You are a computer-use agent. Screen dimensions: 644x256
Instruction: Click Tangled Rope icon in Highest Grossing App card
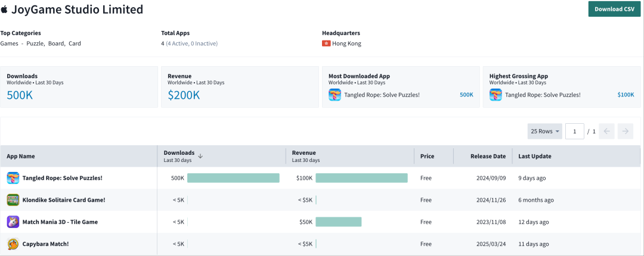(496, 95)
